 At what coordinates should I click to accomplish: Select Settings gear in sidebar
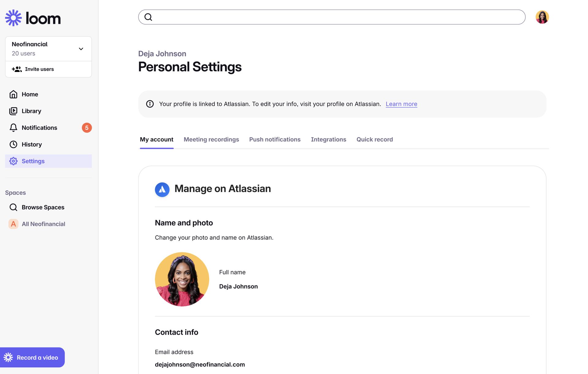tap(13, 161)
